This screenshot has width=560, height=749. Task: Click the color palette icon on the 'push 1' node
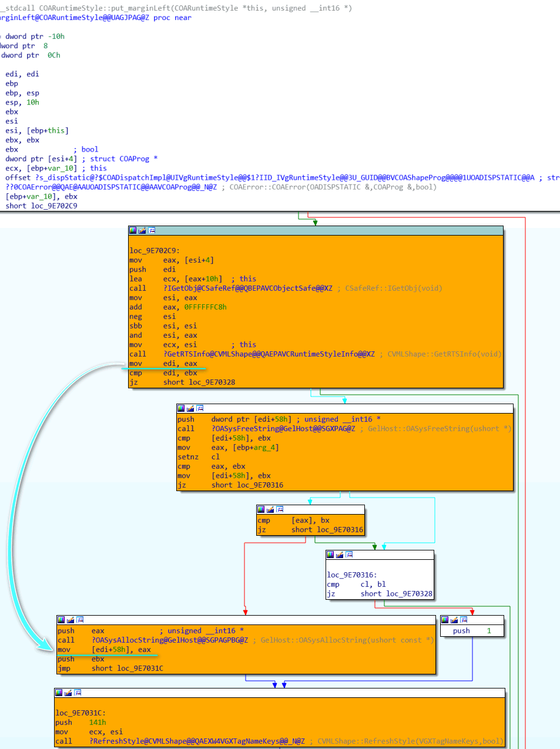click(x=445, y=620)
